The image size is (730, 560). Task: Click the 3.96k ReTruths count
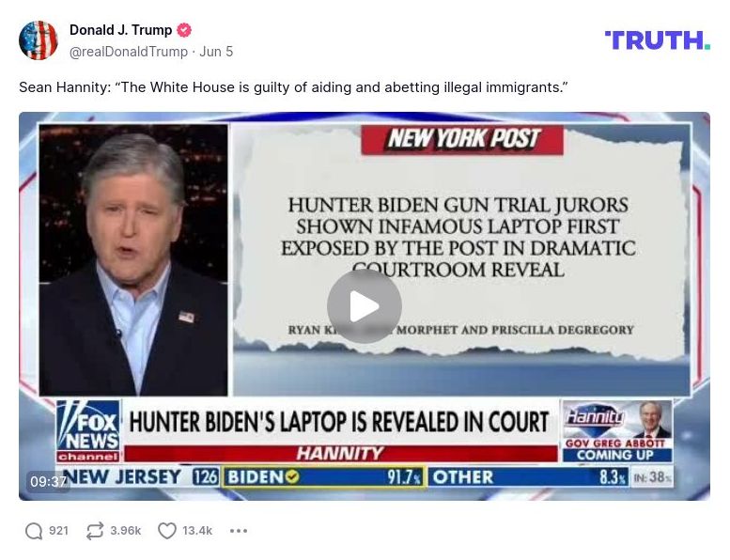pos(125,531)
